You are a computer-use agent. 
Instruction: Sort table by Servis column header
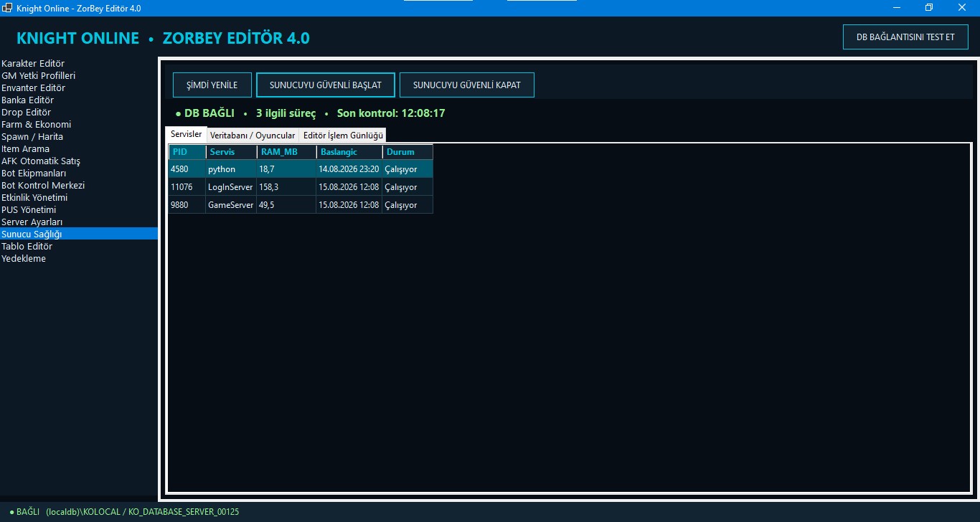[232, 152]
